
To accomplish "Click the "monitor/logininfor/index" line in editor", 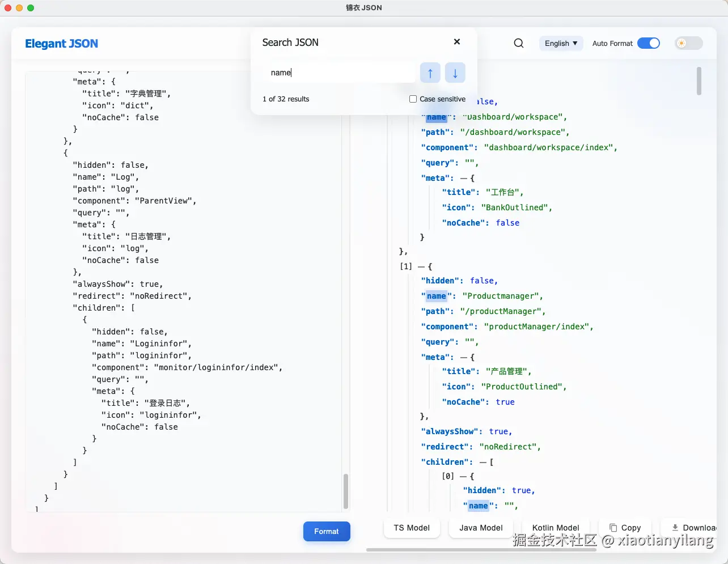I will [187, 367].
